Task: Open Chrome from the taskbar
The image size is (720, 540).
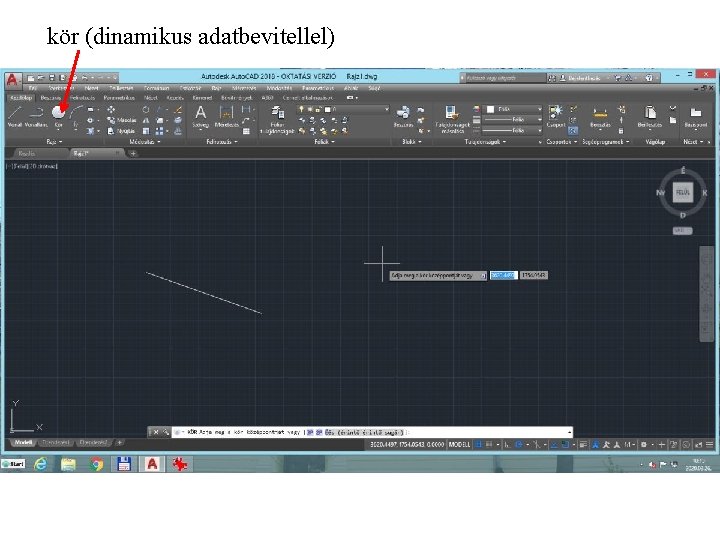Action: 96,464
